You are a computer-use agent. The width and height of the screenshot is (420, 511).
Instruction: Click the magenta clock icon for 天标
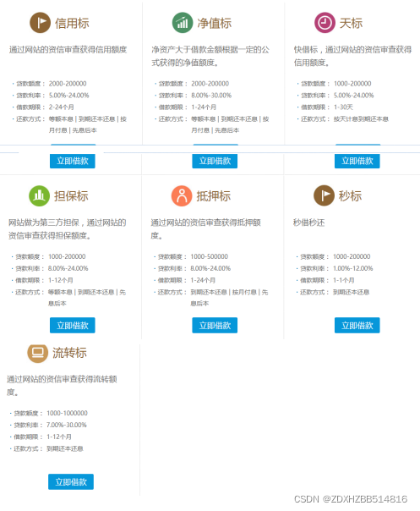325,23
